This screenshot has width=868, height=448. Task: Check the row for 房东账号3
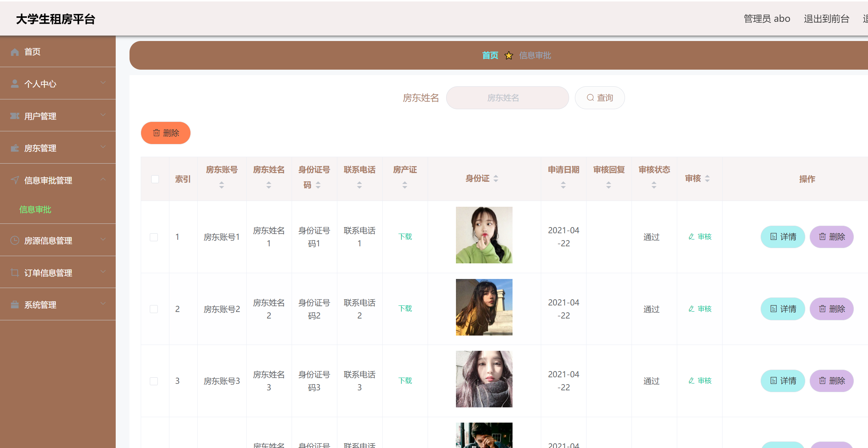coord(154,381)
